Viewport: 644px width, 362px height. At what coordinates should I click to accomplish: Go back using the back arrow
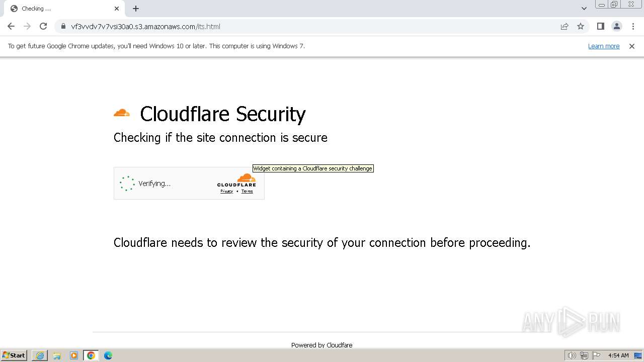click(x=11, y=27)
